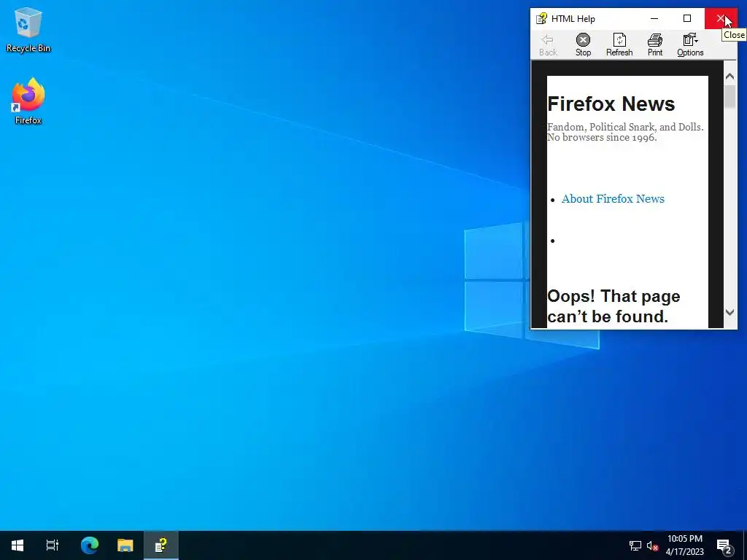Screen dimensions: 747x560
Task: Select the Recycle Bin desktop icon
Action: [x=28, y=29]
